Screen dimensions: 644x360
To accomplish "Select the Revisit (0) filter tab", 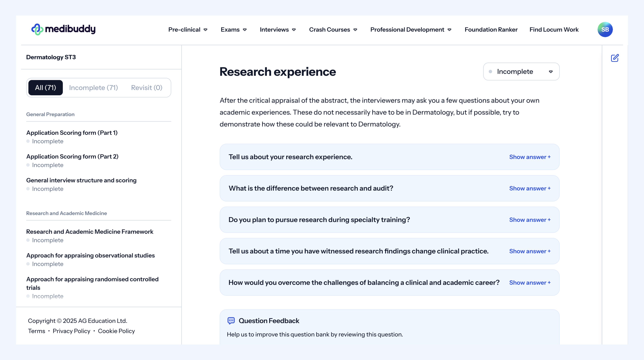I will pyautogui.click(x=146, y=88).
